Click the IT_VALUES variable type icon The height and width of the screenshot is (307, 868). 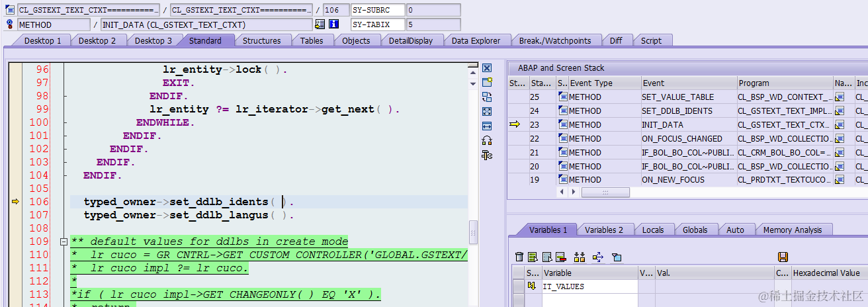[x=532, y=286]
